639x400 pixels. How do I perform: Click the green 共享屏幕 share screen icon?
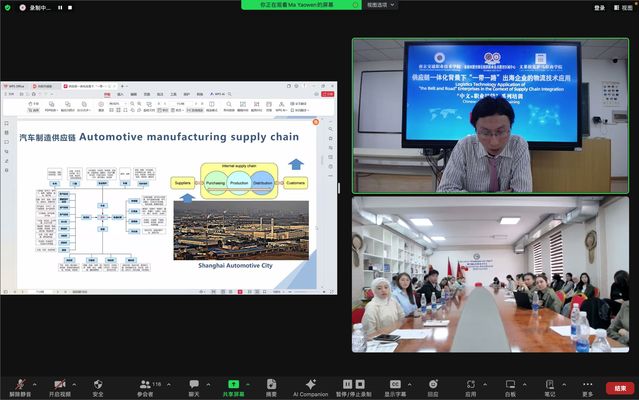pos(234,384)
